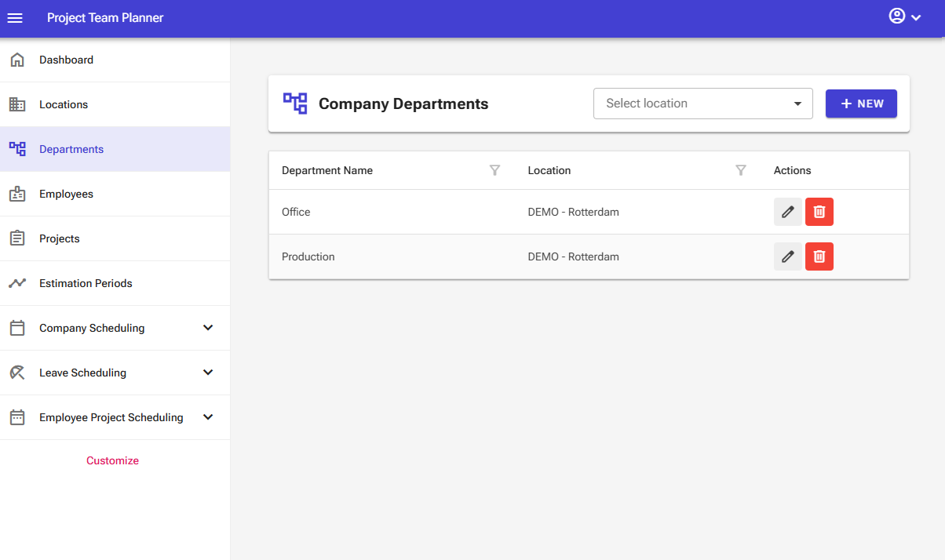945x560 pixels.
Task: Click the Company Departments heading
Action: point(403,104)
